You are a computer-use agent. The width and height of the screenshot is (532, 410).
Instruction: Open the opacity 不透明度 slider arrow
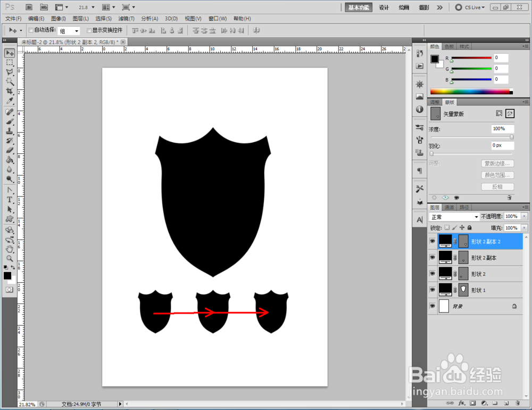pos(525,216)
